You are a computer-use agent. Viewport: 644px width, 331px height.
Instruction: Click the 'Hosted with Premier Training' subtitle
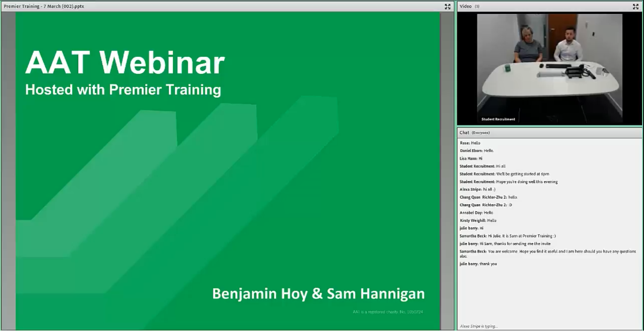coord(123,90)
